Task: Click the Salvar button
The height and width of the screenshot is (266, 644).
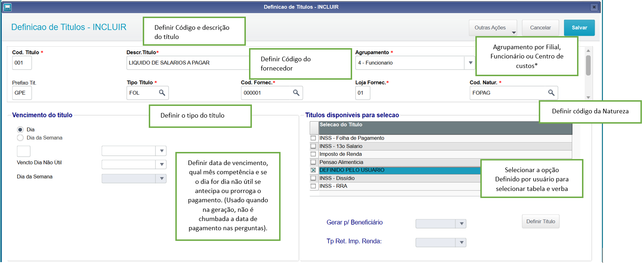Action: [x=579, y=28]
